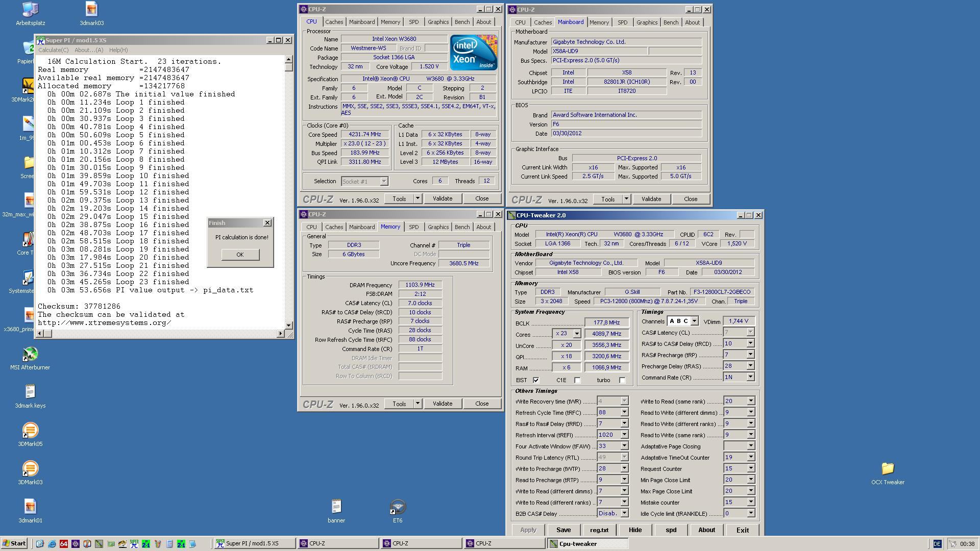
Task: Open the 3dmark01 desktop icon
Action: [x=30, y=512]
